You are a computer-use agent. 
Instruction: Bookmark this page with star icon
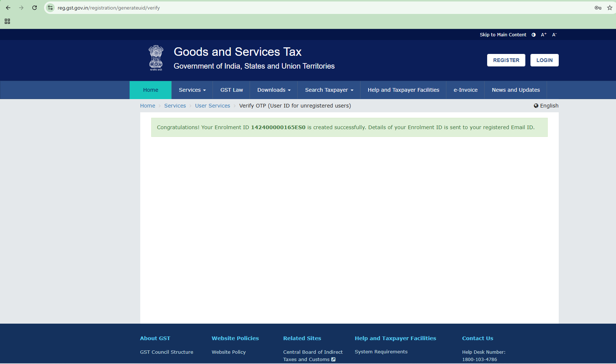pos(609,8)
